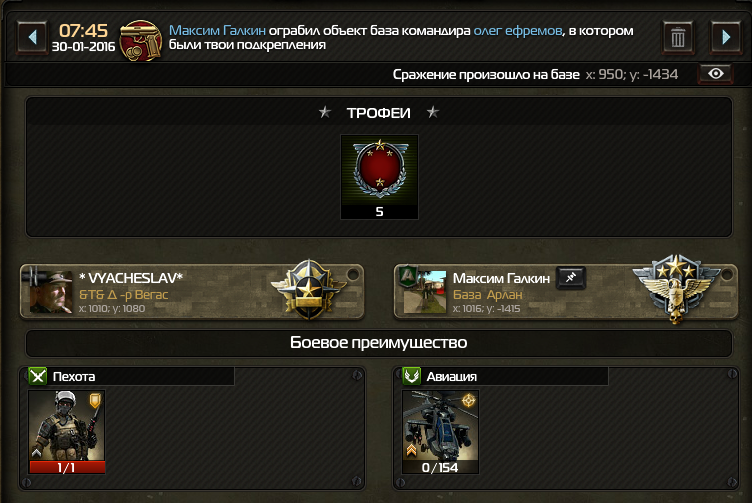Go to previous report with left arrow
Screen dimensions: 752x503
tap(32, 37)
